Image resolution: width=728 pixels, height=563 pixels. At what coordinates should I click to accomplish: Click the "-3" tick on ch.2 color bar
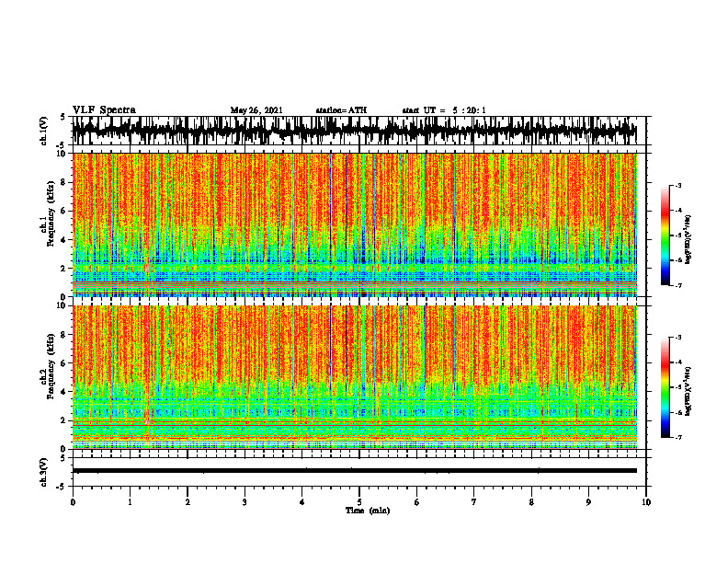click(678, 338)
